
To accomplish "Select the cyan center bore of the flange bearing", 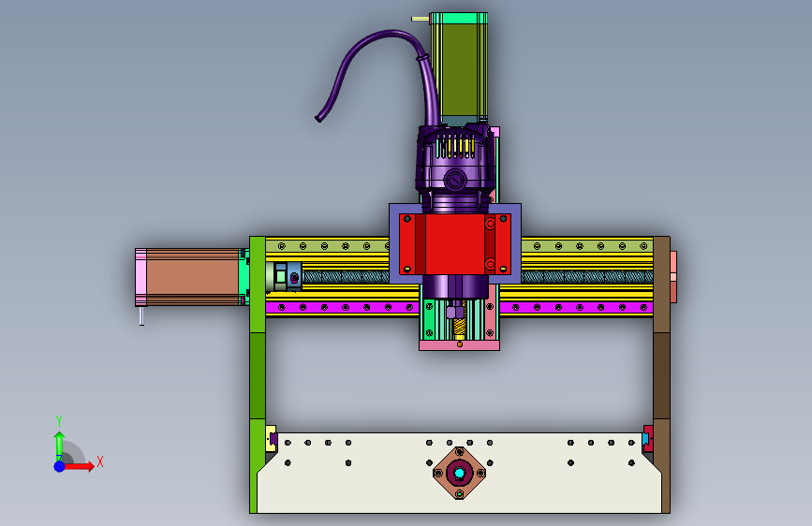I will tap(459, 473).
